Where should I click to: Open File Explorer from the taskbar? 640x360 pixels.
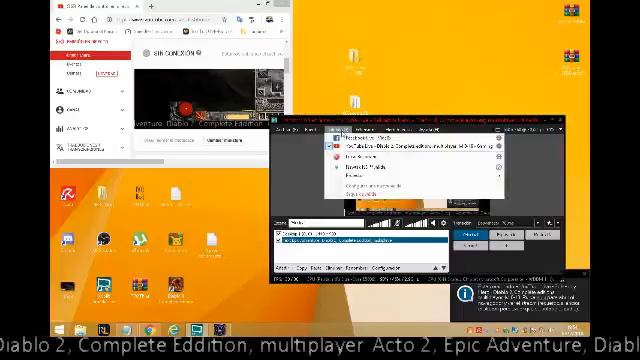point(81,329)
